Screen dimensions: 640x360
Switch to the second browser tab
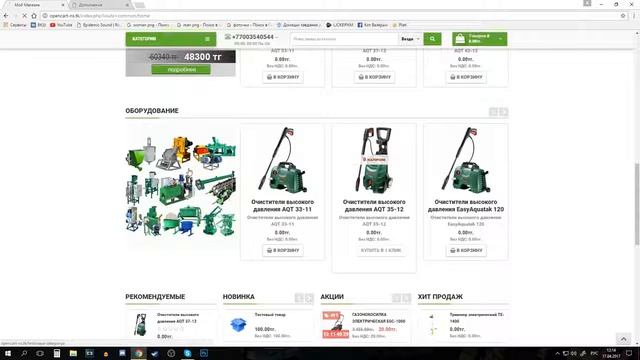[100, 5]
